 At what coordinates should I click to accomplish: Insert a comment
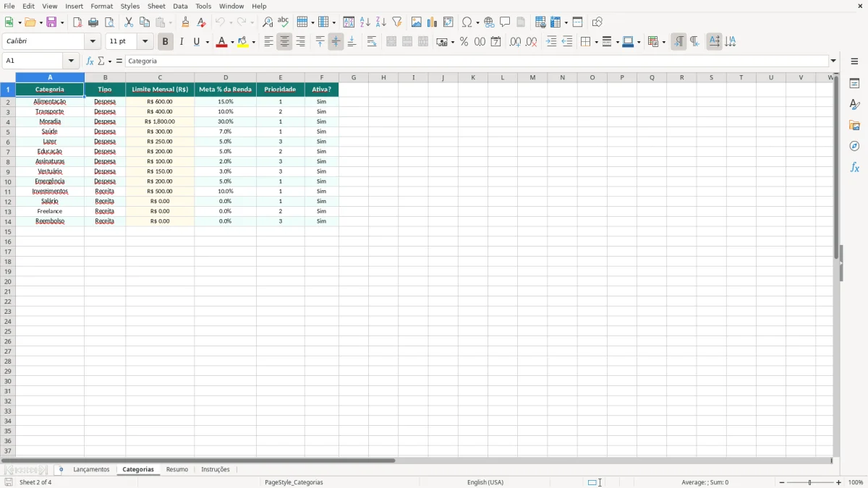point(505,22)
